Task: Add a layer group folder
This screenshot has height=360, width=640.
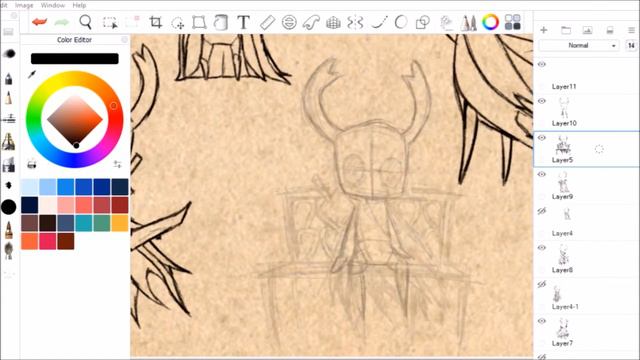Action: pyautogui.click(x=566, y=30)
